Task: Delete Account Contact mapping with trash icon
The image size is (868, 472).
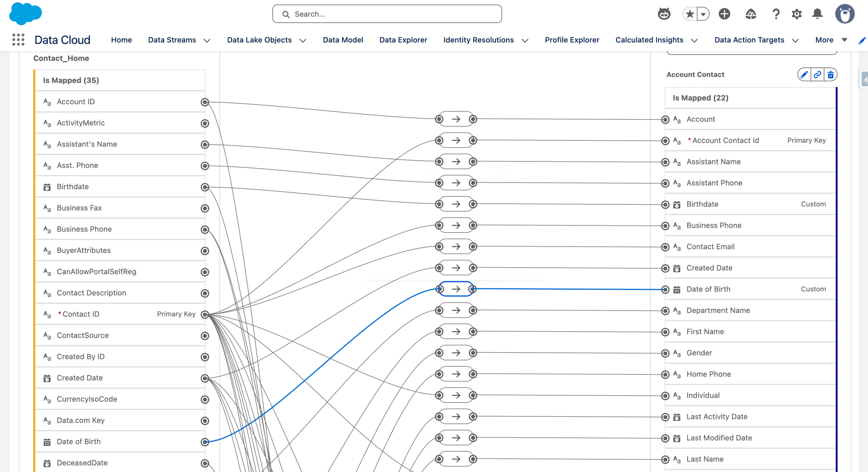Action: (x=830, y=75)
